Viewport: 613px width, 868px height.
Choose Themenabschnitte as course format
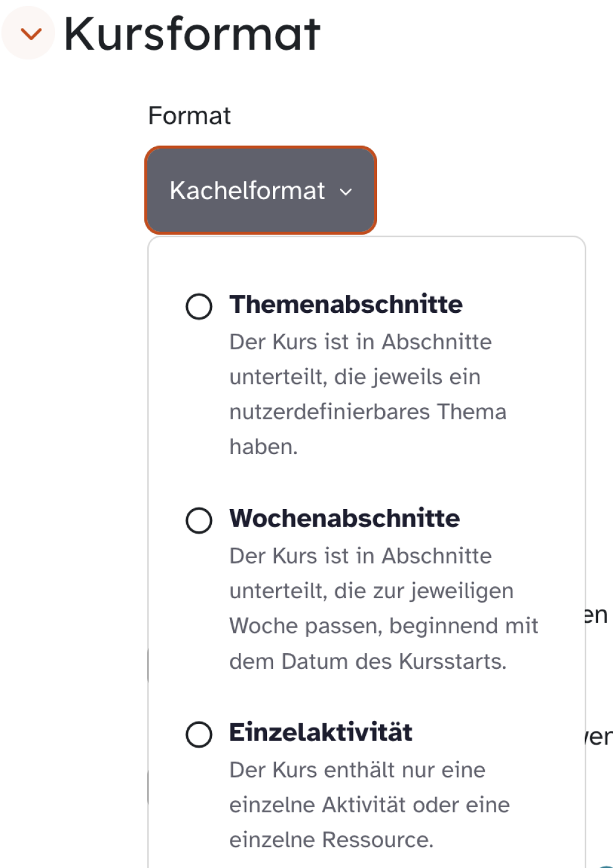pyautogui.click(x=345, y=304)
